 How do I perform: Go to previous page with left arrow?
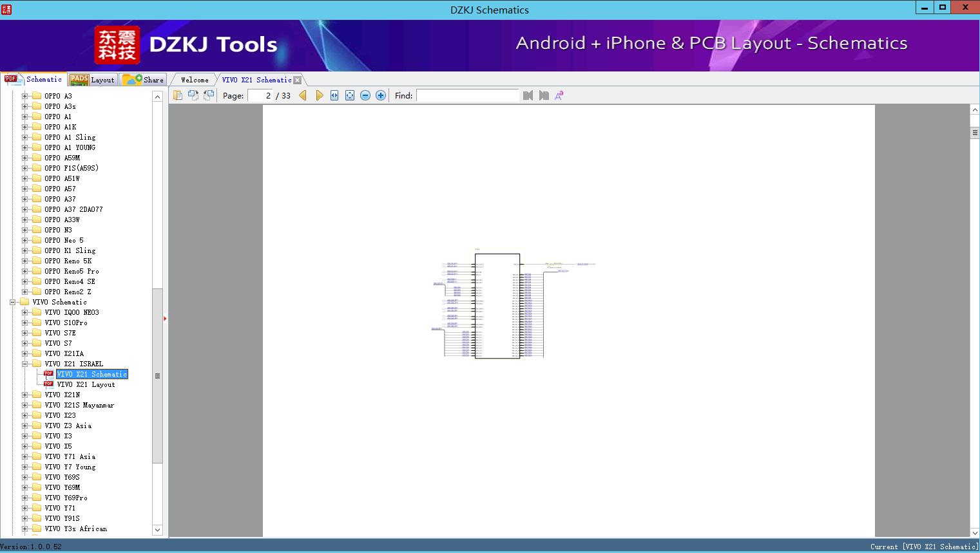pyautogui.click(x=303, y=95)
